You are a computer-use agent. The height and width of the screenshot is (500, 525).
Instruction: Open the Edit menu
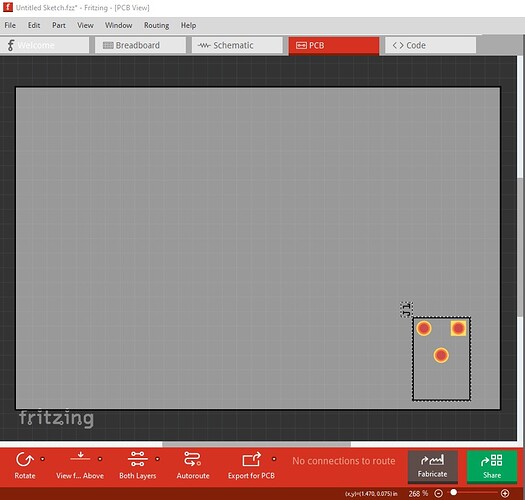tap(34, 25)
